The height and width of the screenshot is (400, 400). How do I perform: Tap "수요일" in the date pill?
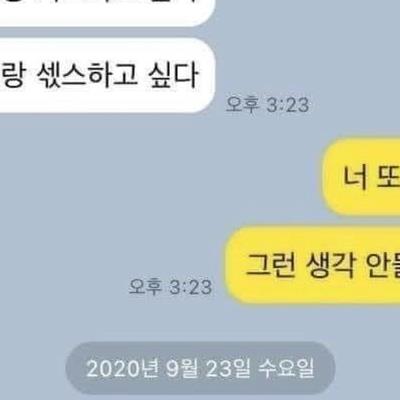[286, 368]
